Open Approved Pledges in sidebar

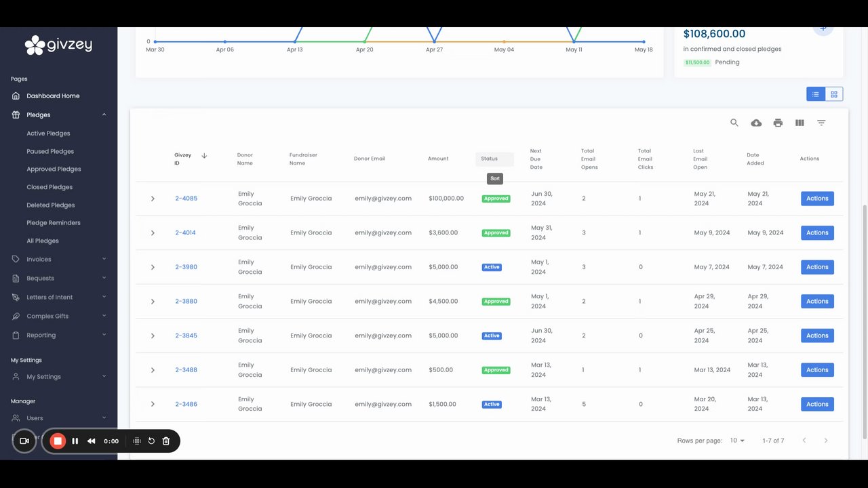click(54, 169)
